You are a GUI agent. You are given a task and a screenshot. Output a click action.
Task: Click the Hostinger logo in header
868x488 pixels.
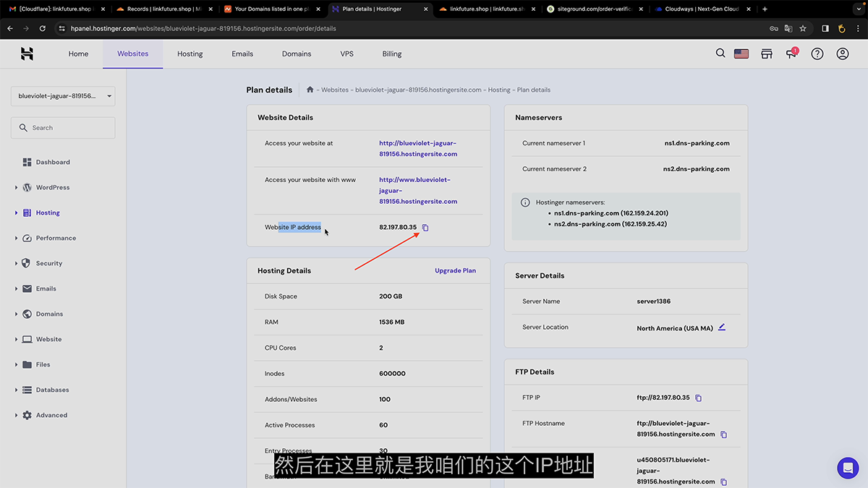(x=27, y=53)
